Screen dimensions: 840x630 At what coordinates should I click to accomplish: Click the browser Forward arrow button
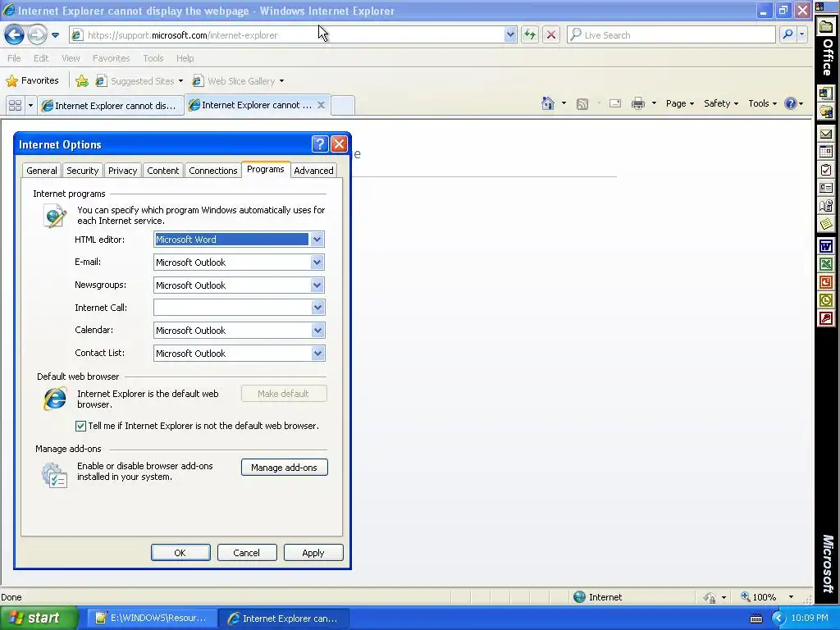coord(37,35)
